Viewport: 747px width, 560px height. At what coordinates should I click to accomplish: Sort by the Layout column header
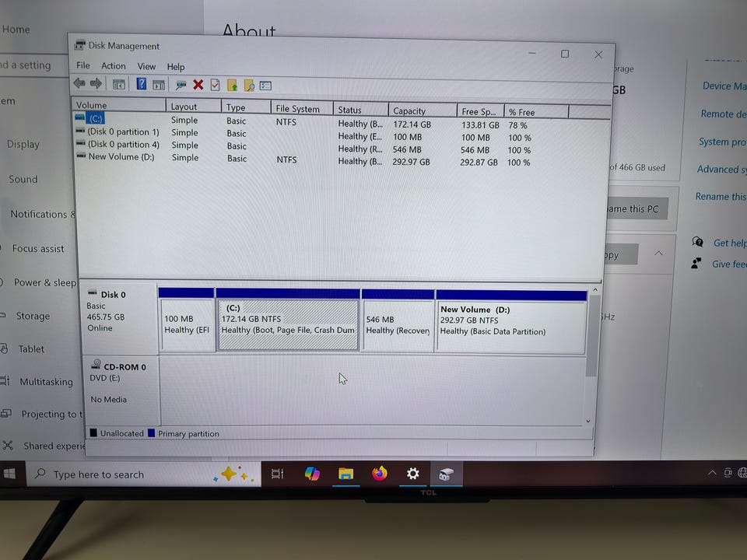[194, 107]
